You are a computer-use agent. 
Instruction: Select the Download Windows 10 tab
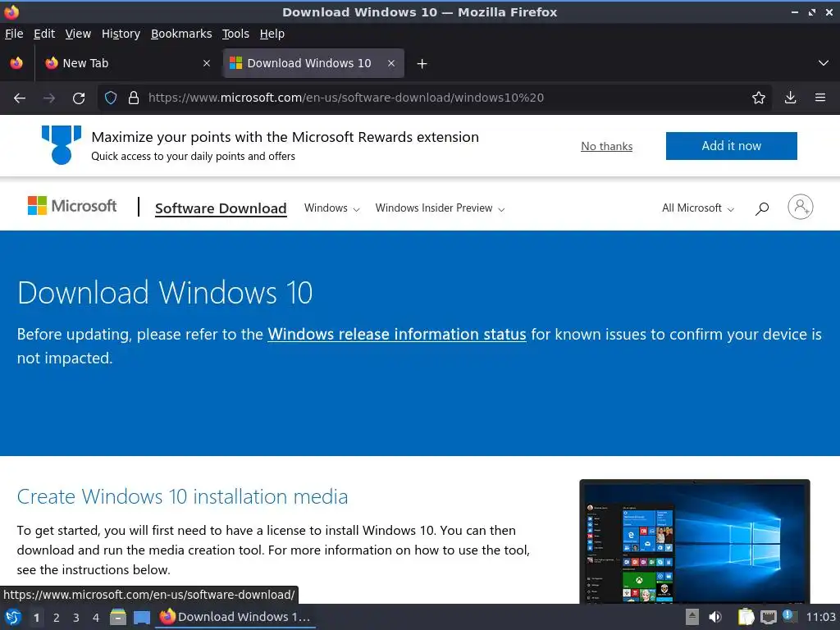[x=313, y=63]
